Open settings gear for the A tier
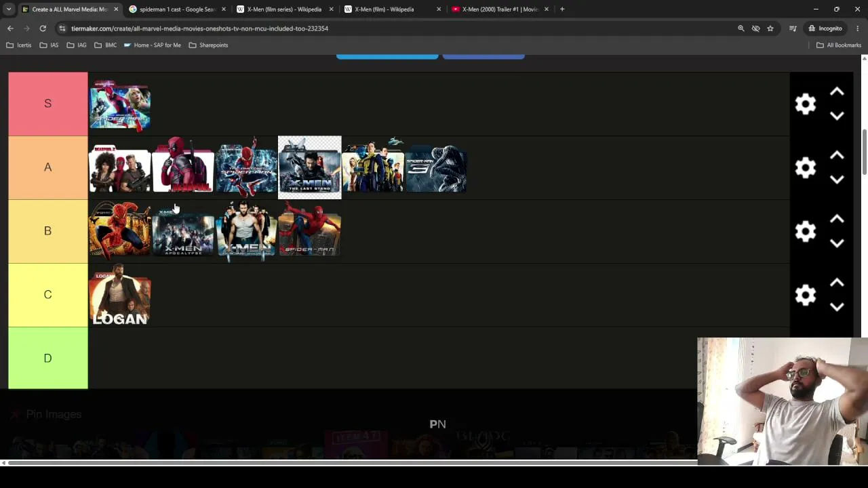868x488 pixels. (806, 167)
